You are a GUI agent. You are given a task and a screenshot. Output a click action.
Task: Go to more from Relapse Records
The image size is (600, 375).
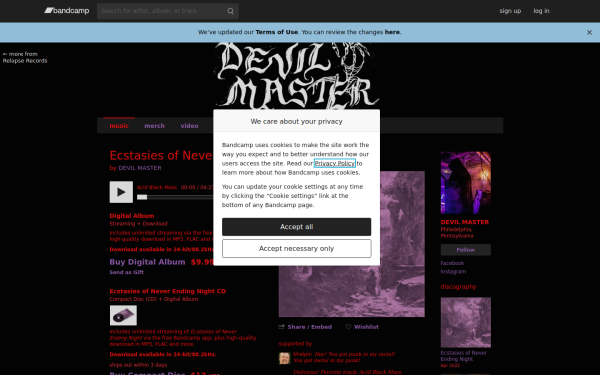click(x=25, y=57)
